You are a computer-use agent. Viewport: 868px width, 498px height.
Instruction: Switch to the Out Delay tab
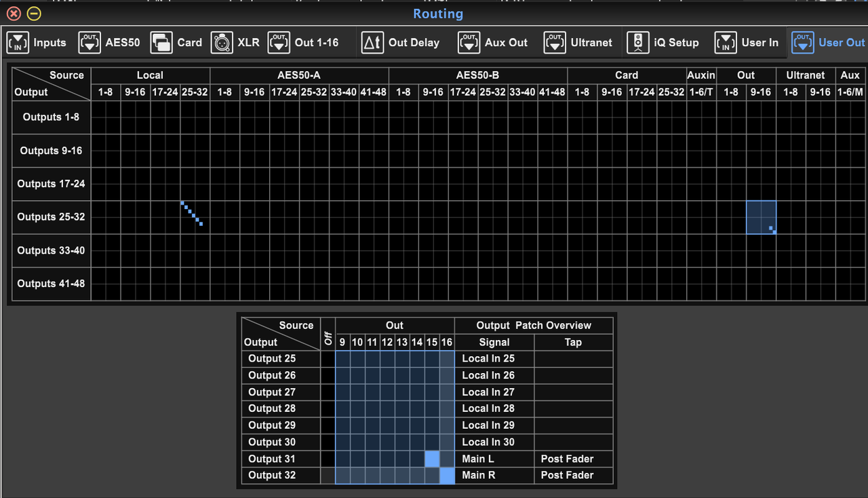[400, 43]
